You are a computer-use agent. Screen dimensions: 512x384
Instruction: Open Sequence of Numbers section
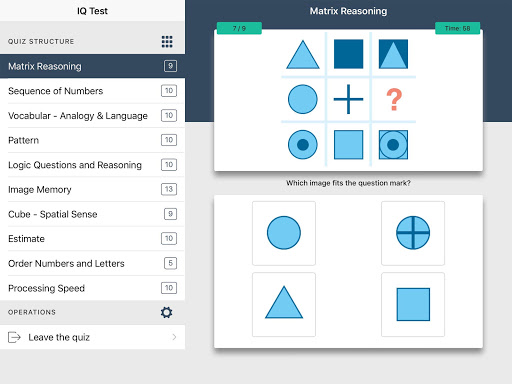pyautogui.click(x=92, y=91)
